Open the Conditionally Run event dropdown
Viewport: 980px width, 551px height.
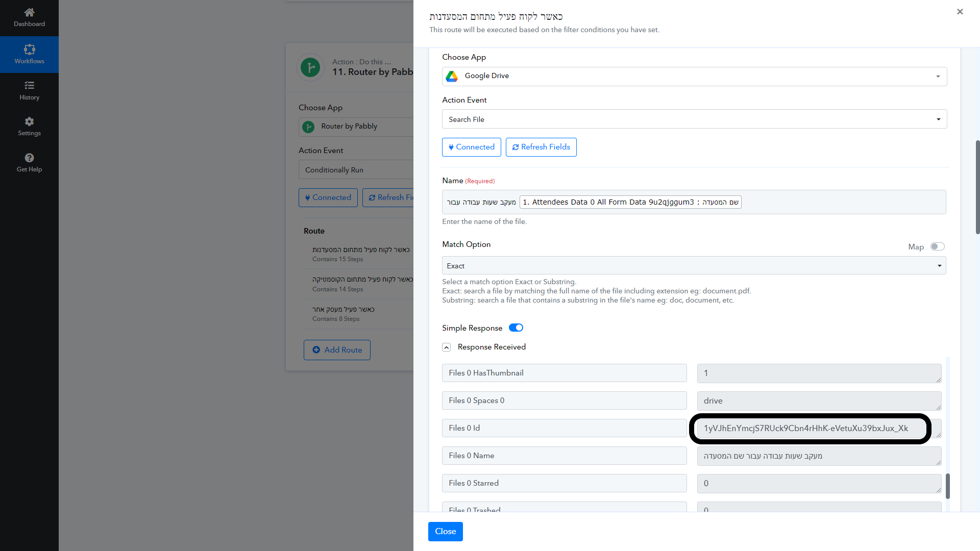[x=356, y=170]
